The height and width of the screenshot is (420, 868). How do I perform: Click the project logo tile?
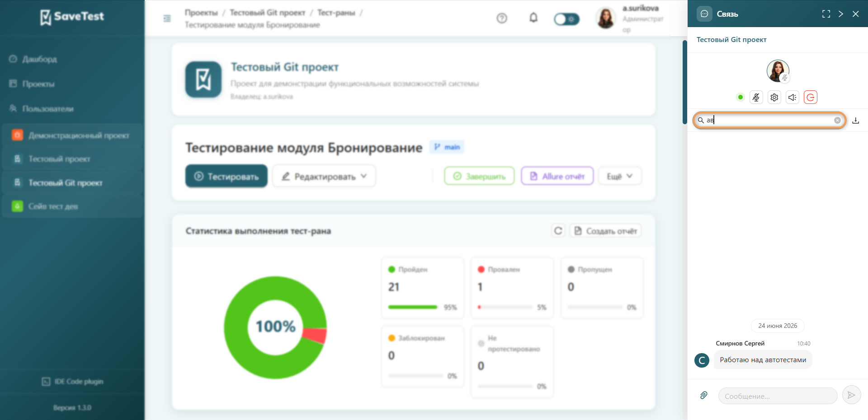point(203,79)
